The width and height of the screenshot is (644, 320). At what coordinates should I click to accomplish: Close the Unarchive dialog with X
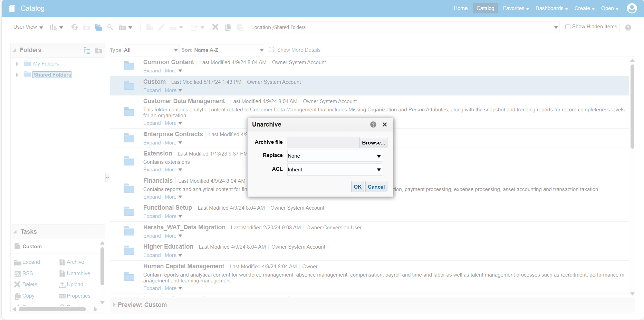tap(385, 124)
